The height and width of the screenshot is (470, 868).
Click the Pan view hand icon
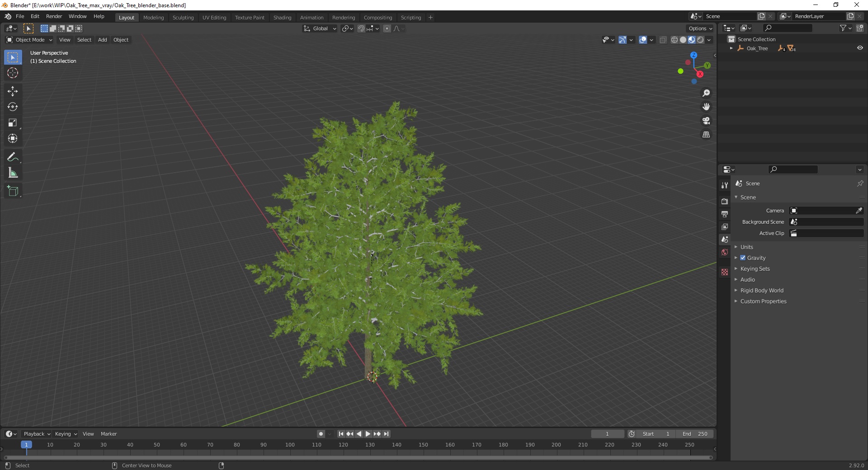706,107
